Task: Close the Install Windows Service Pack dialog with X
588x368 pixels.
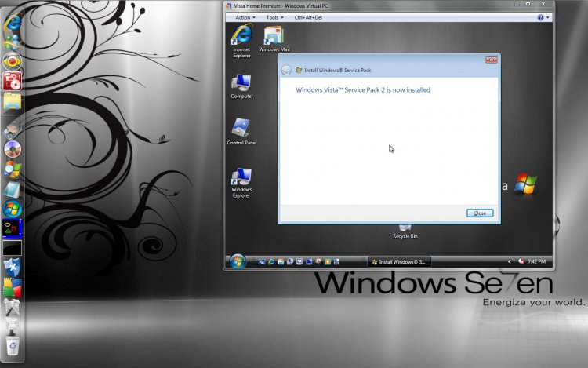Action: (492, 60)
